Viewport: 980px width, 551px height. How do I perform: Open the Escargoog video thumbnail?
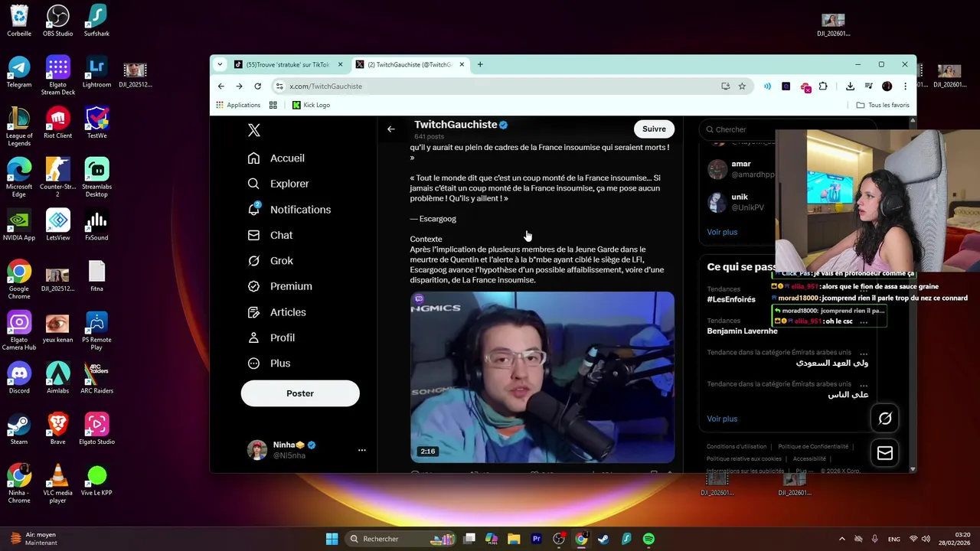[542, 377]
